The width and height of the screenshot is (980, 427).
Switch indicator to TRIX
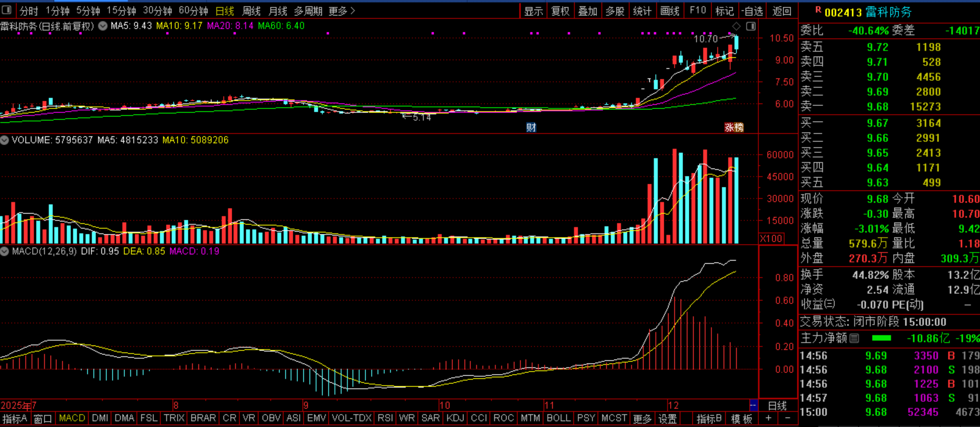174,418
